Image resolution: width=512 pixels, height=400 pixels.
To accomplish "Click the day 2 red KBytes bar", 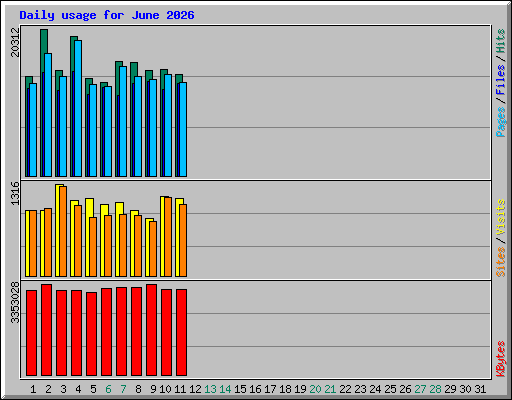I will (x=46, y=330).
